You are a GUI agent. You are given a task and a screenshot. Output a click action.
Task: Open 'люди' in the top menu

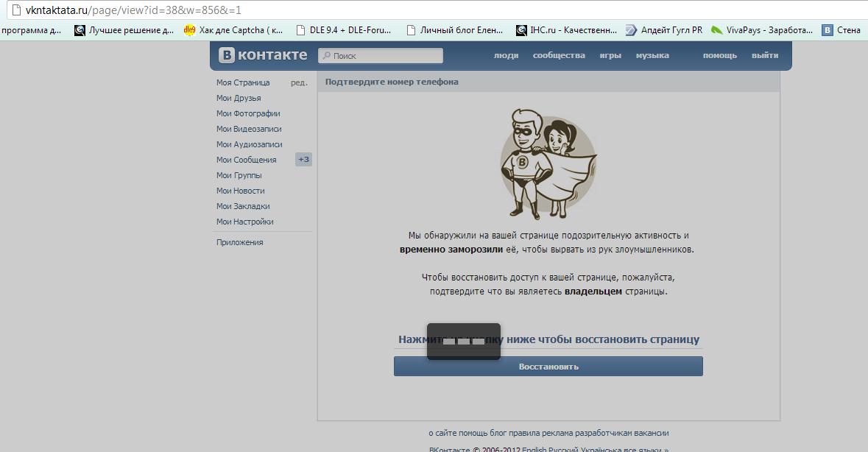[x=506, y=55]
